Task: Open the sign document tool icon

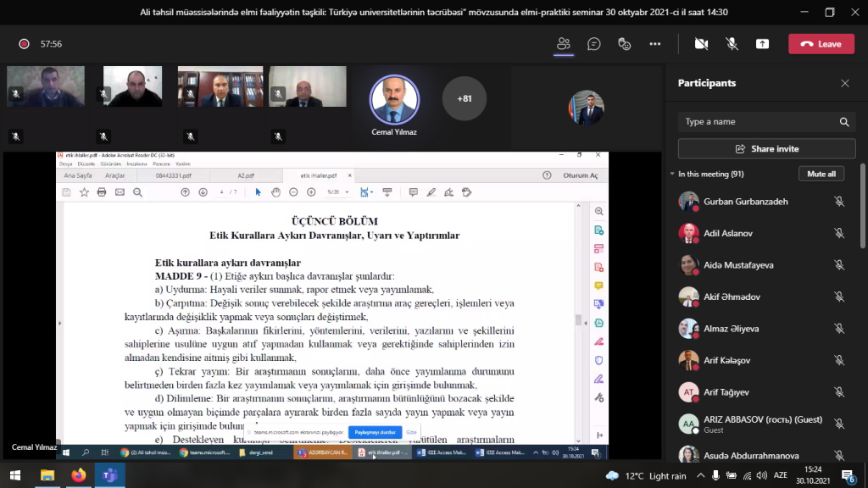Action: [449, 192]
